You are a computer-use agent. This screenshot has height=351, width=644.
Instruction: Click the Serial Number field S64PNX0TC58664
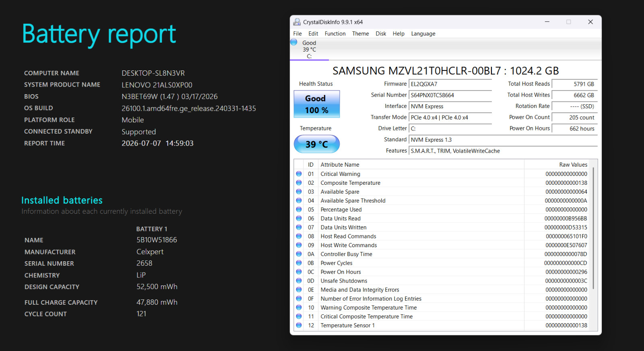pyautogui.click(x=450, y=95)
